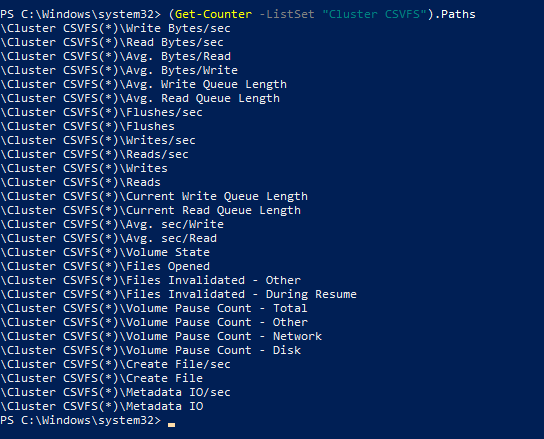Click the Create File/sec counter line

click(115, 364)
